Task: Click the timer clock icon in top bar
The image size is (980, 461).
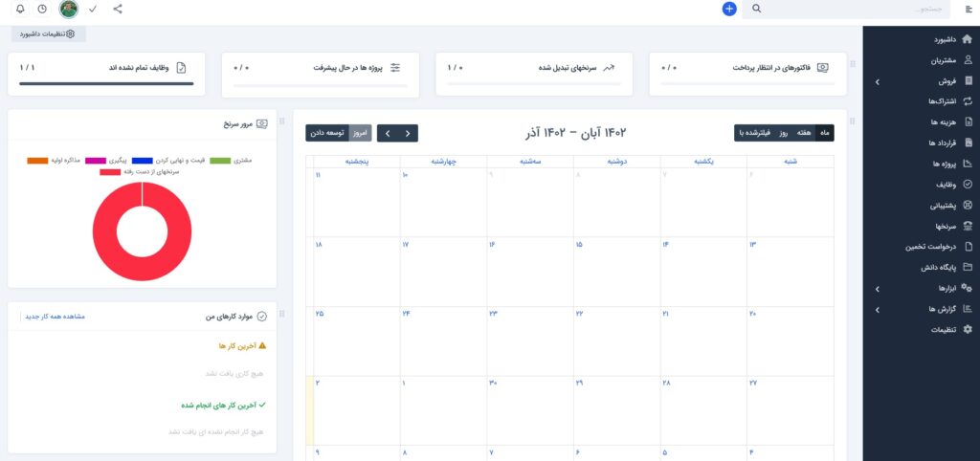Action: click(x=42, y=9)
